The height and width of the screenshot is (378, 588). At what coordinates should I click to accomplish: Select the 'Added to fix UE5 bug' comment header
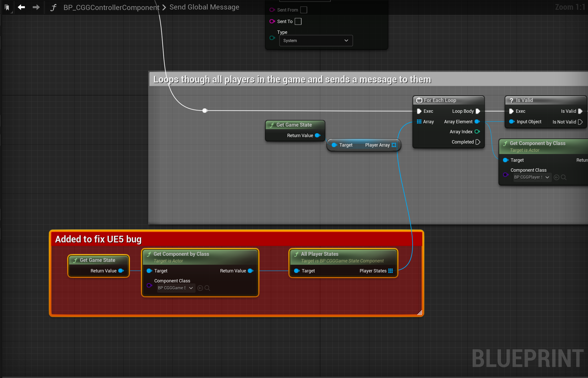pyautogui.click(x=98, y=239)
